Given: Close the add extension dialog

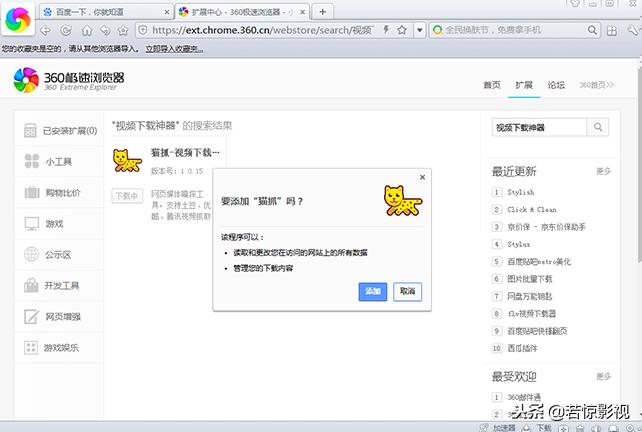Looking at the screenshot, I should pos(422,177).
